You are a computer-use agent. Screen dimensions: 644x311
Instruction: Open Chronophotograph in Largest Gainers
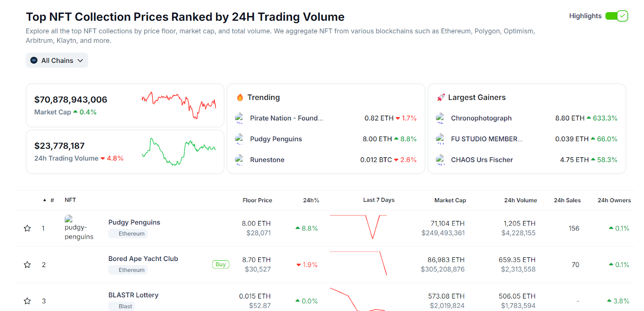pyautogui.click(x=481, y=118)
